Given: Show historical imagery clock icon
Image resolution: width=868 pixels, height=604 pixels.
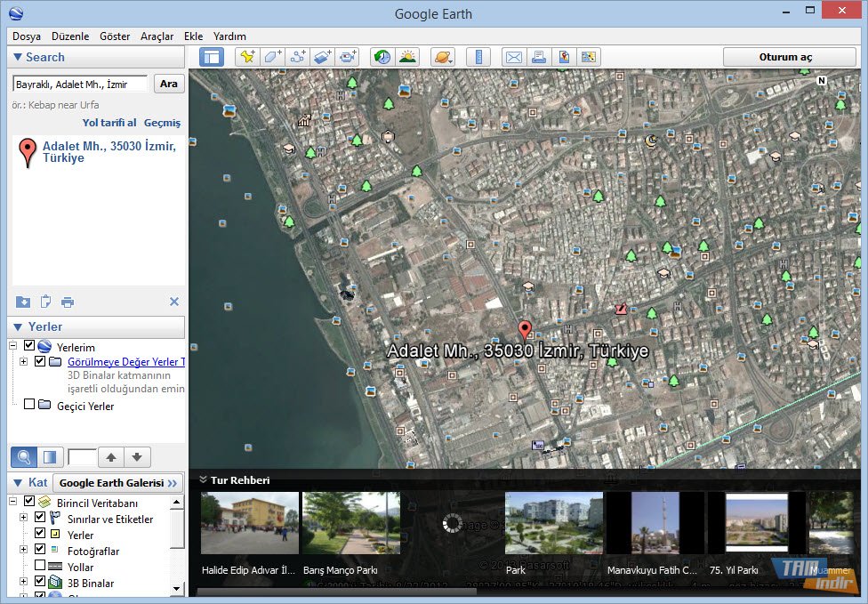Looking at the screenshot, I should point(382,57).
